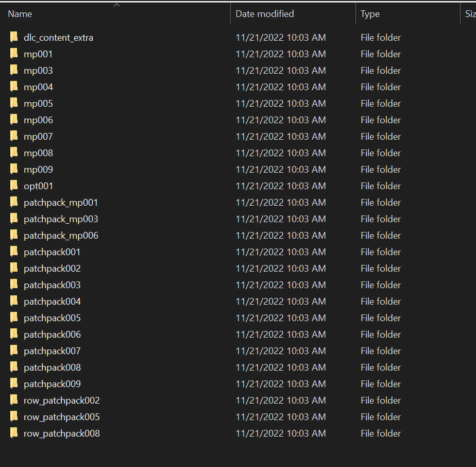
Task: Click the row_patchpack002 folder icon
Action: click(x=14, y=400)
